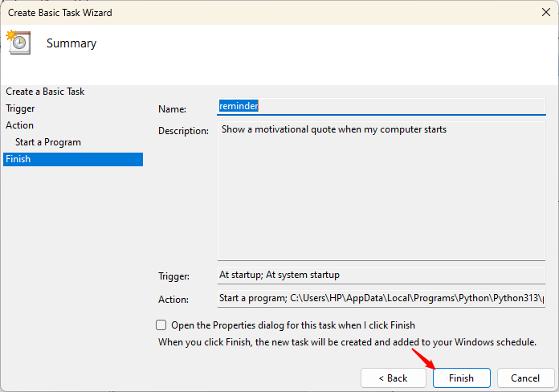The height and width of the screenshot is (392, 559).
Task: Open the Action step in left sidebar
Action: (x=20, y=125)
